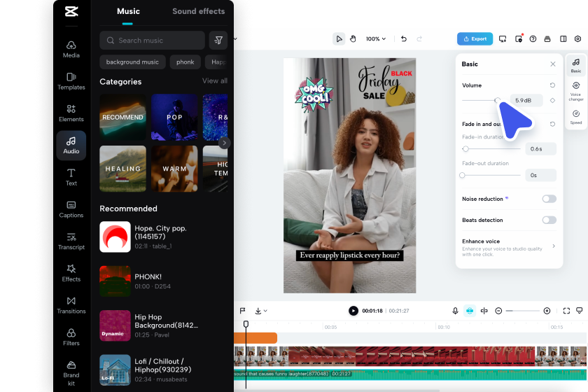Open the help question mark icon
This screenshot has width=588, height=392.
pyautogui.click(x=533, y=38)
